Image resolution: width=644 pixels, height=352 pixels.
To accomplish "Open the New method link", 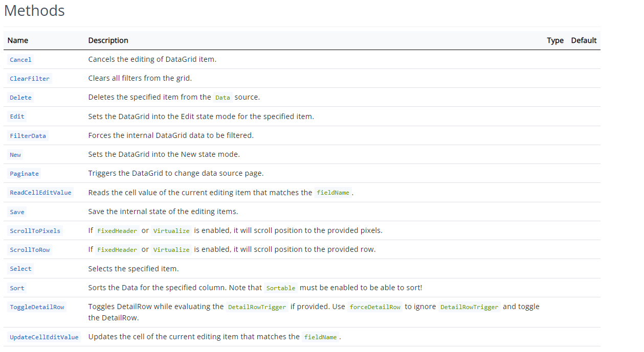I will click(x=15, y=154).
